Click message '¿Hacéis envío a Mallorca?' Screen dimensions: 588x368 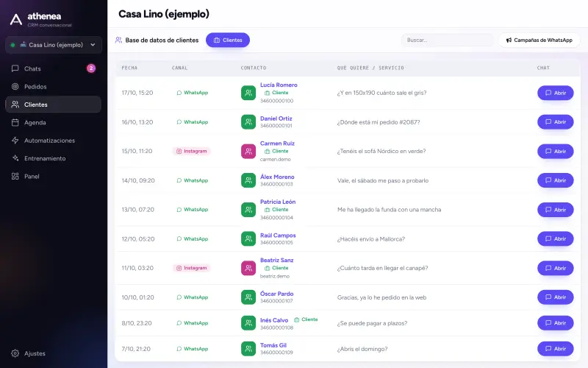pos(371,238)
